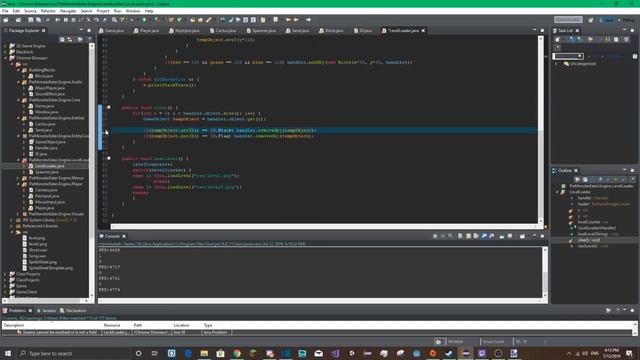Click the Search pencil toolbar icon
Screen dimensions: 640x360
(x=209, y=20)
